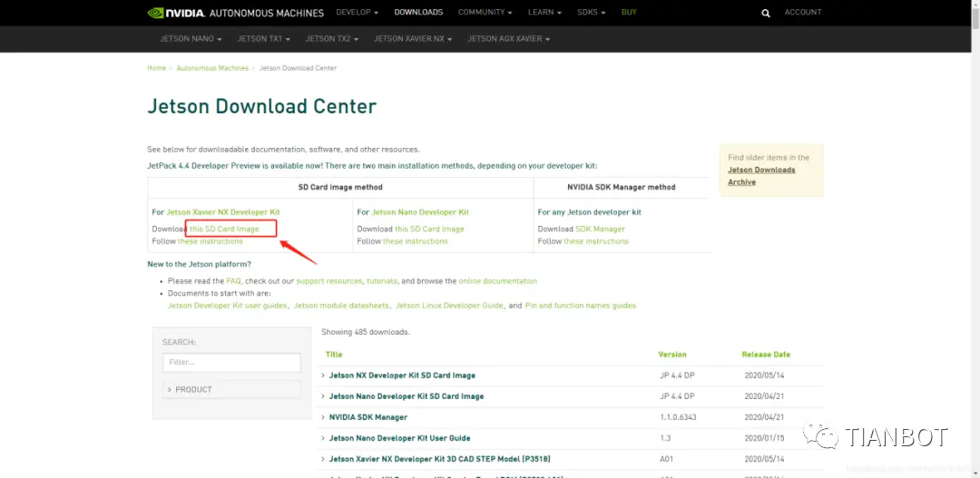
Task: Click Home in the breadcrumb
Action: (156, 68)
